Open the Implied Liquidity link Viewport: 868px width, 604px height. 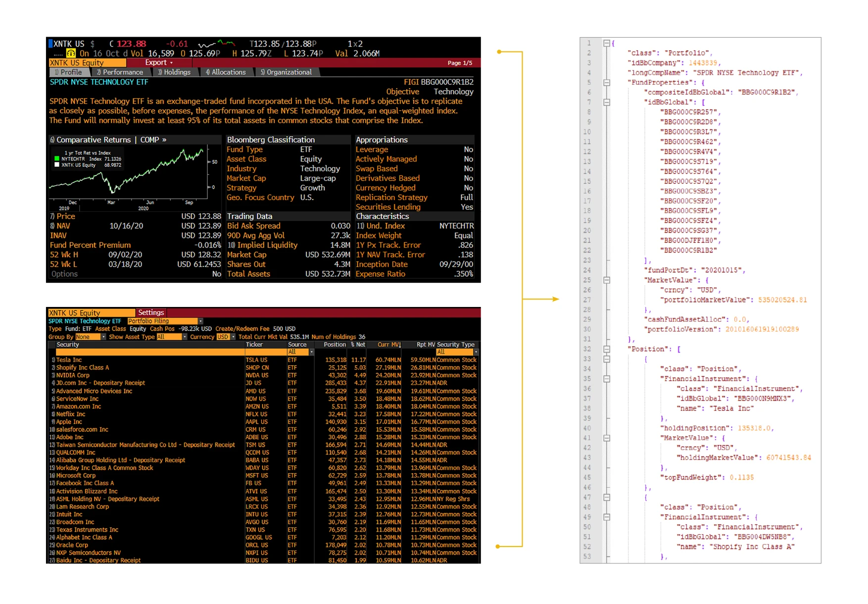click(x=262, y=245)
